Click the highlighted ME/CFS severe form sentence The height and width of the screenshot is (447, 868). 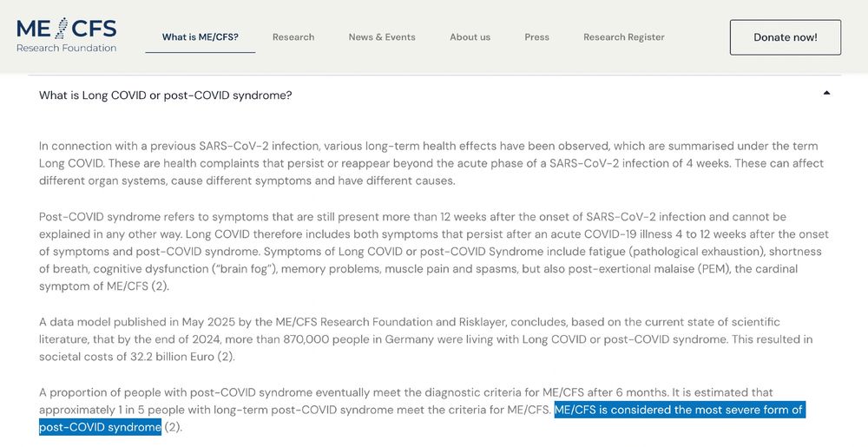pyautogui.click(x=421, y=418)
